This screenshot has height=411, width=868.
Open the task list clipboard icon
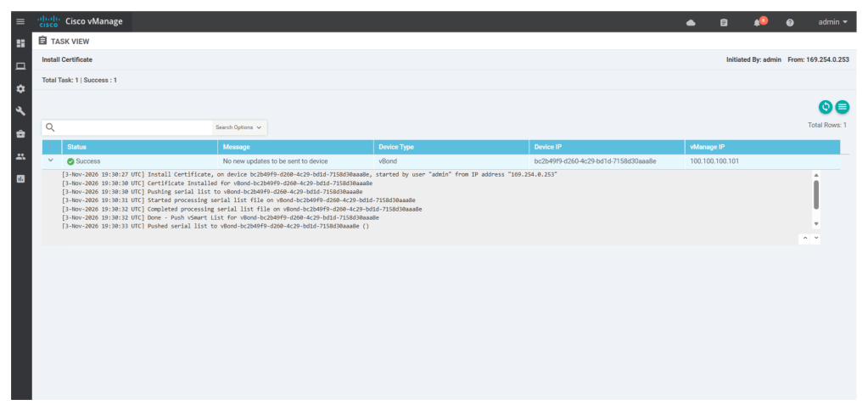click(x=724, y=22)
